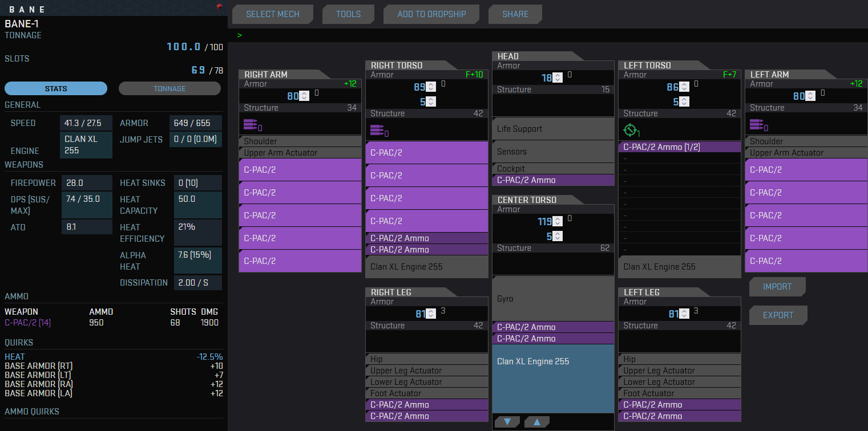Click the HEAT SINKS value 0 (10)
The height and width of the screenshot is (431, 868).
click(198, 183)
